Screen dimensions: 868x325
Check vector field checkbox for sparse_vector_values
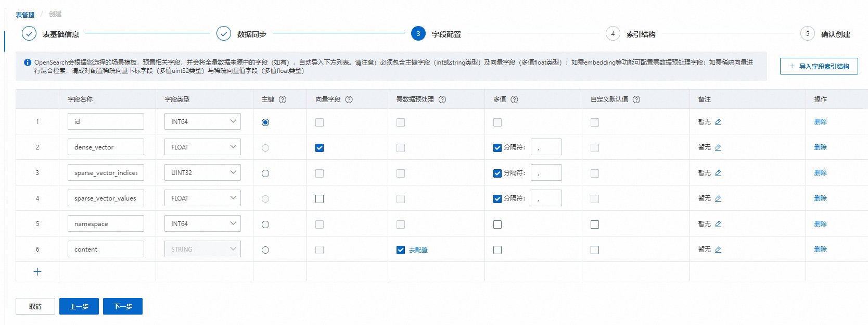click(x=320, y=199)
